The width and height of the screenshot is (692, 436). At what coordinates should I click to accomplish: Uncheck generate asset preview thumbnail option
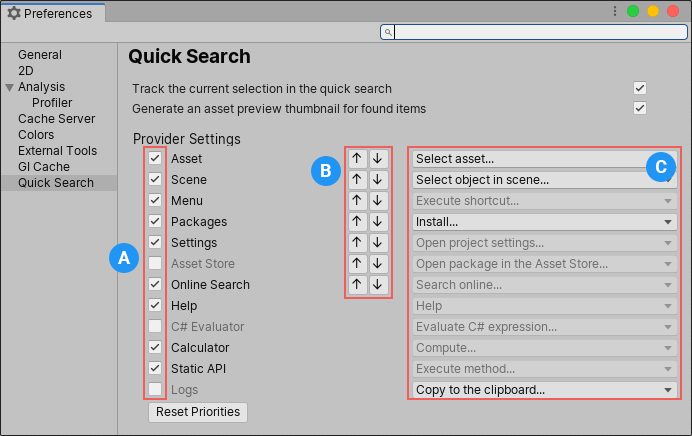[x=640, y=108]
